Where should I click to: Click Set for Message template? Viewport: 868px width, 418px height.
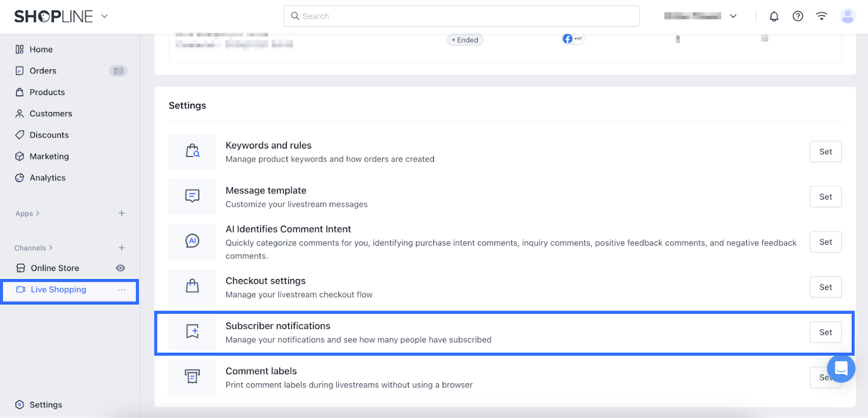[x=825, y=197]
